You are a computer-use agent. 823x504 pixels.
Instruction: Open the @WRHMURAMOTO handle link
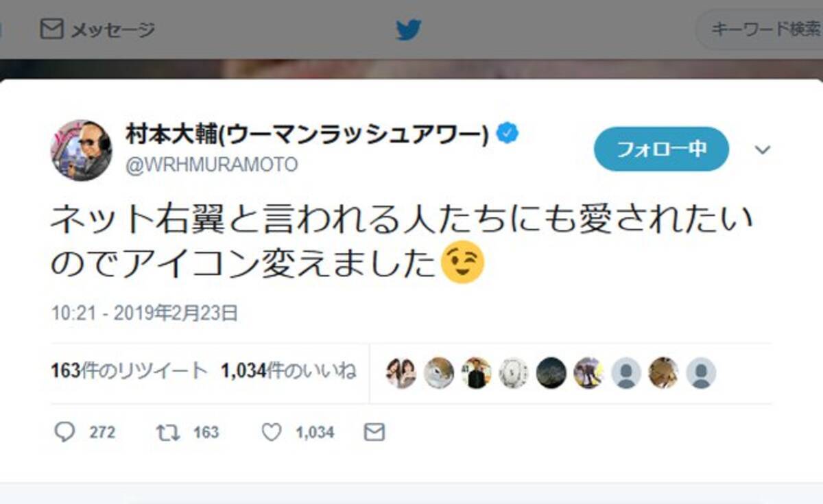tap(211, 165)
